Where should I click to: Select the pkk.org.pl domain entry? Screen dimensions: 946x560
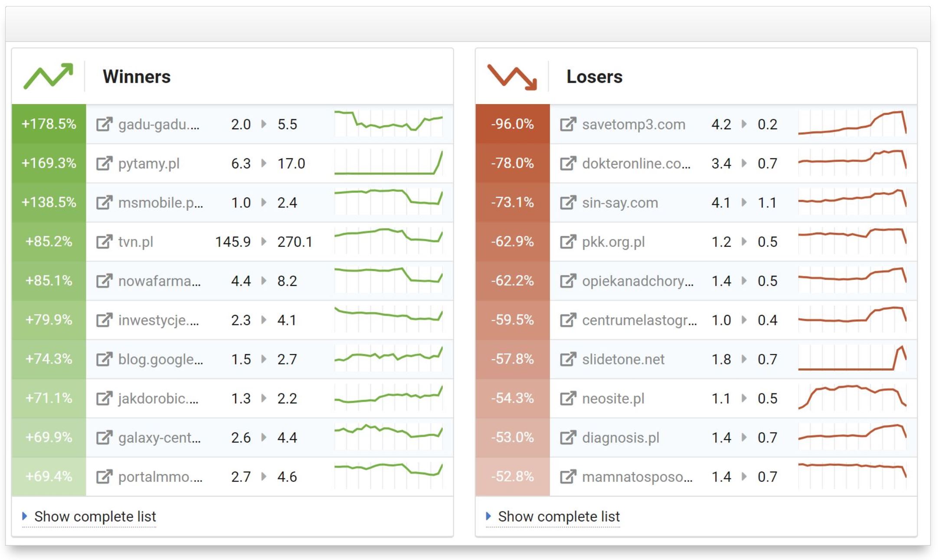click(613, 242)
